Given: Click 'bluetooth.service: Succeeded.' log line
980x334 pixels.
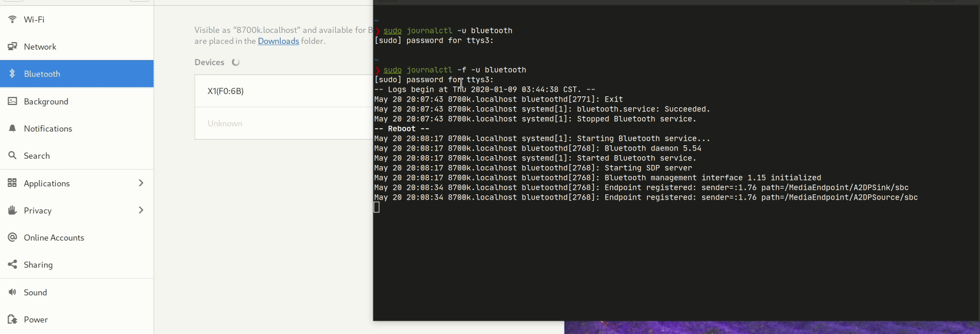Looking at the screenshot, I should [x=542, y=109].
